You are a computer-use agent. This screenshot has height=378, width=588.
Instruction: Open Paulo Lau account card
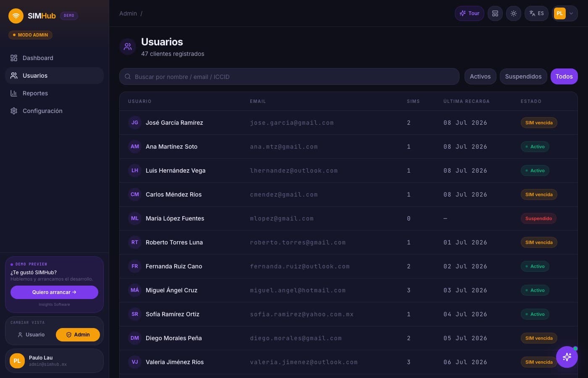click(x=54, y=361)
